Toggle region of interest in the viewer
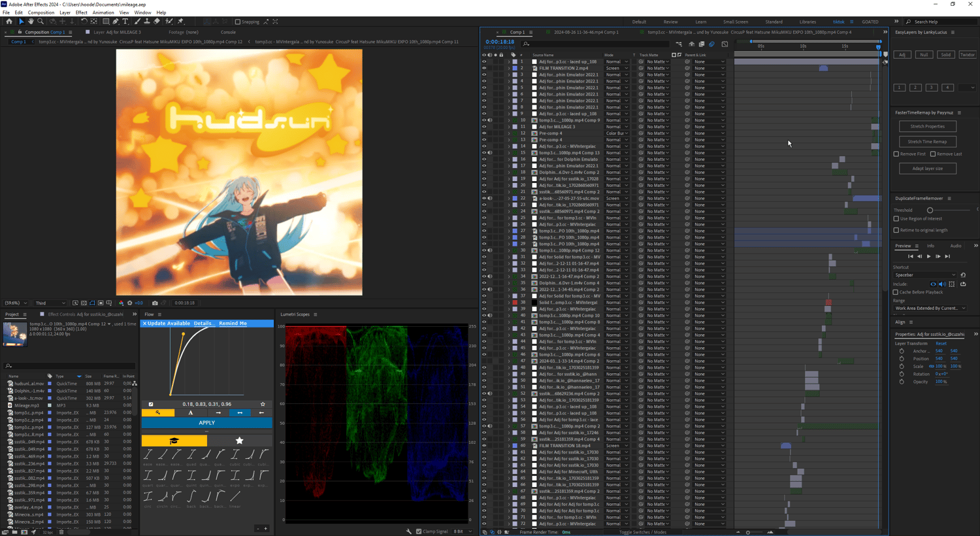The image size is (980, 536). point(101,303)
